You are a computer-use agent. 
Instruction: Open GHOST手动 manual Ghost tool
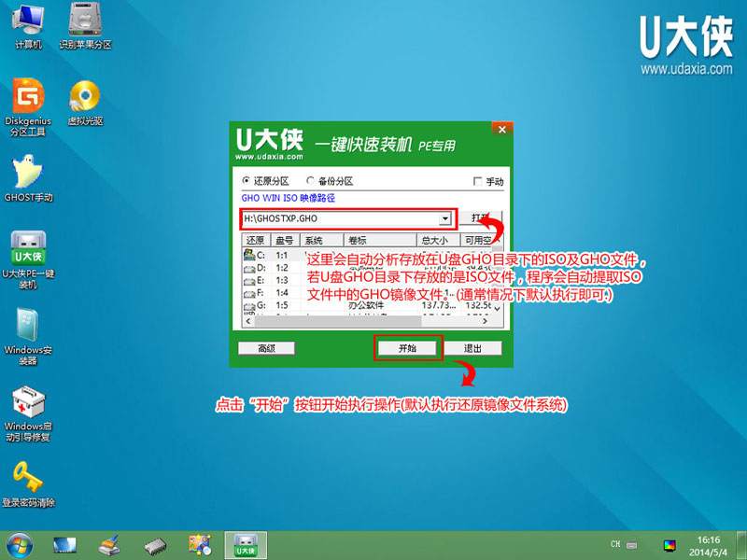click(x=26, y=173)
